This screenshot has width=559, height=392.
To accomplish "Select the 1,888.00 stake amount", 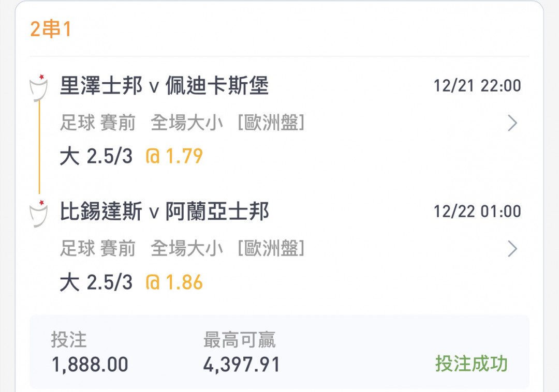I will 90,365.
